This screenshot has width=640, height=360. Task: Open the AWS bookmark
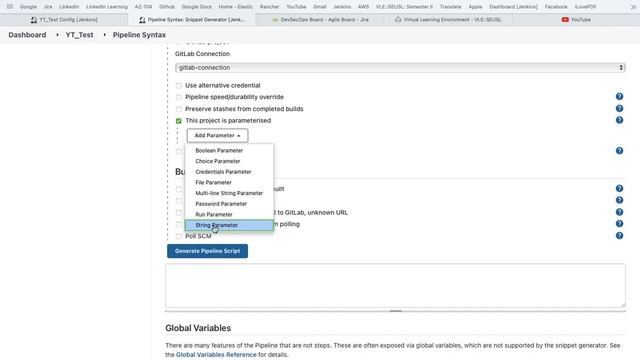click(x=363, y=7)
